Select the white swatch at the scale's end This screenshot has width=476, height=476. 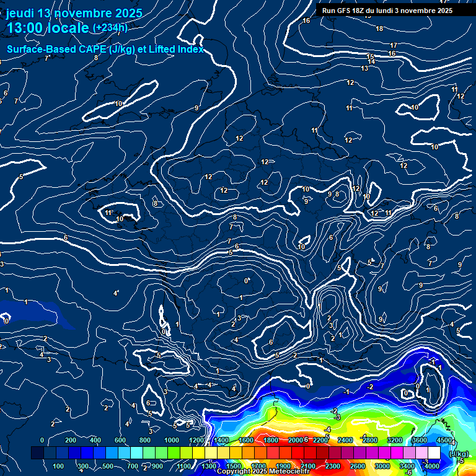point(434,452)
